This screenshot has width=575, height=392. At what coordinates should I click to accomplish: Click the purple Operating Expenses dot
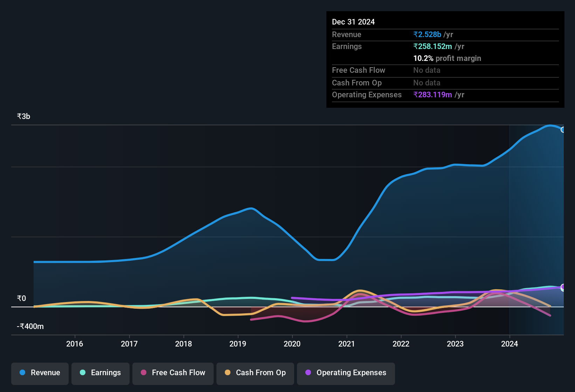tap(307, 373)
